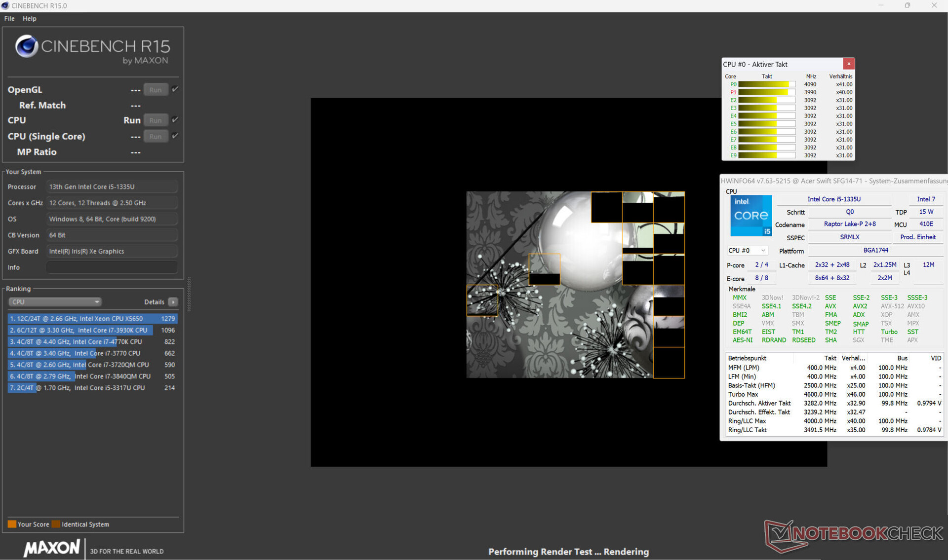Click the orange Your Score legend swatch
Image resolution: width=948 pixels, height=560 pixels.
point(12,524)
